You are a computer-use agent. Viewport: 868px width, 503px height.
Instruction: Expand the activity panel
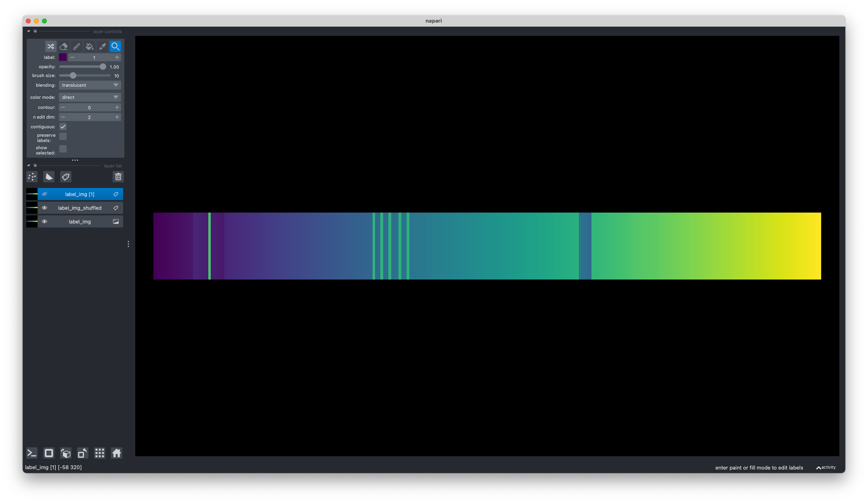(x=826, y=468)
